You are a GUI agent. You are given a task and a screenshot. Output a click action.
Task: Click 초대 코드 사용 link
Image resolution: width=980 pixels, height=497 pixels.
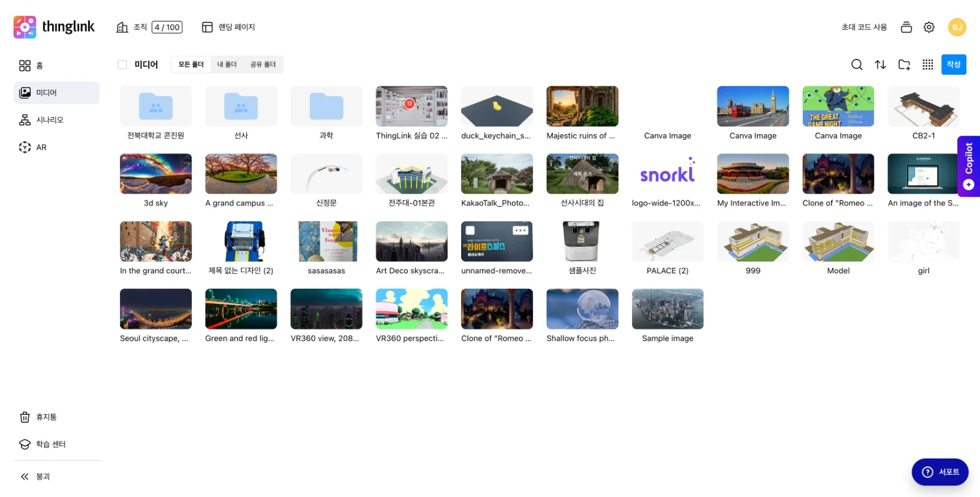coord(864,27)
